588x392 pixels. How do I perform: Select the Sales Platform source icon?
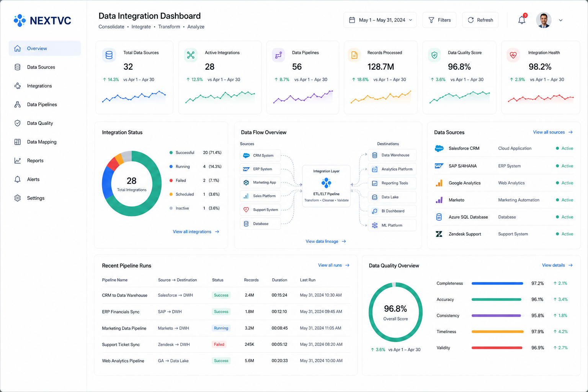(246, 196)
